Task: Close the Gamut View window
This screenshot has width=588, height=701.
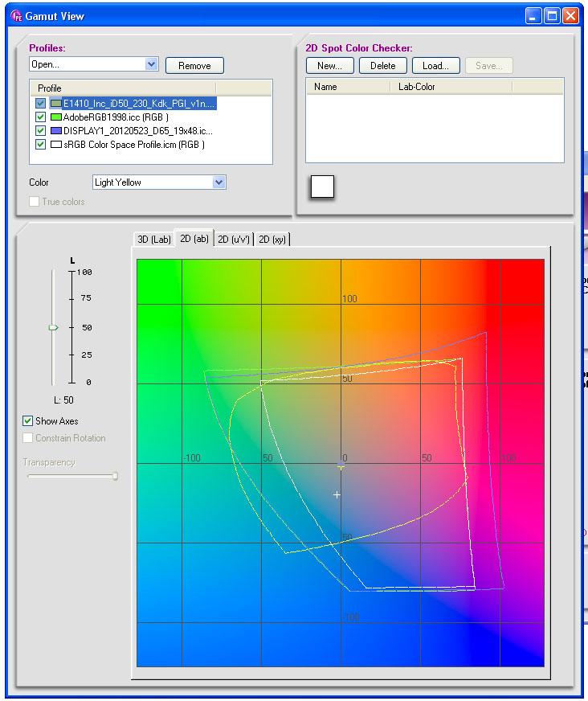Action: [571, 17]
